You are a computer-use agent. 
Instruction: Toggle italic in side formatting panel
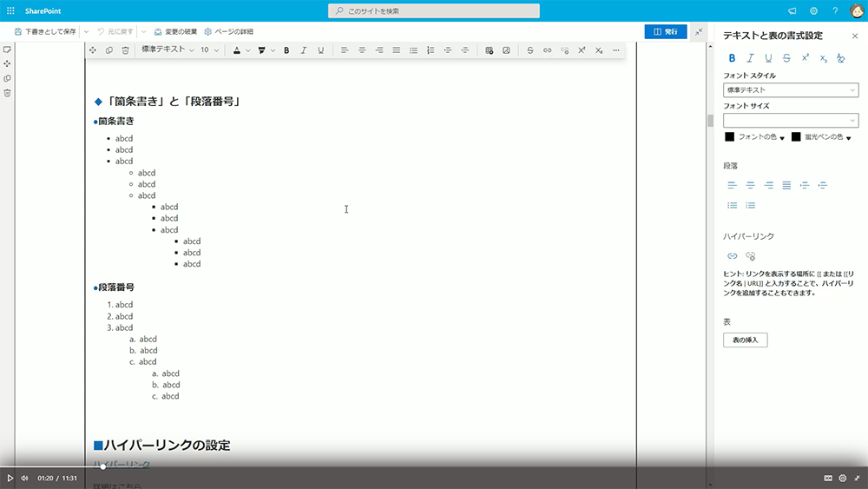[750, 58]
